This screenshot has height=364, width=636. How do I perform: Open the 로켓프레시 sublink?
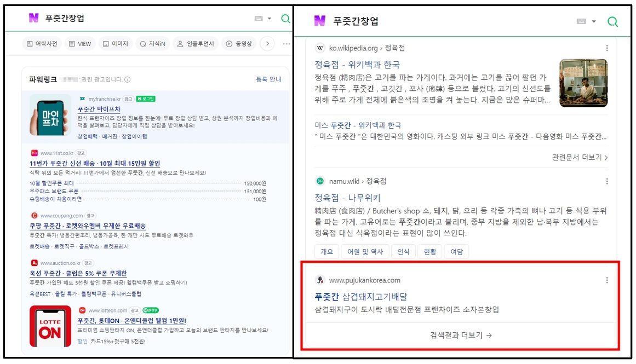tap(116, 246)
